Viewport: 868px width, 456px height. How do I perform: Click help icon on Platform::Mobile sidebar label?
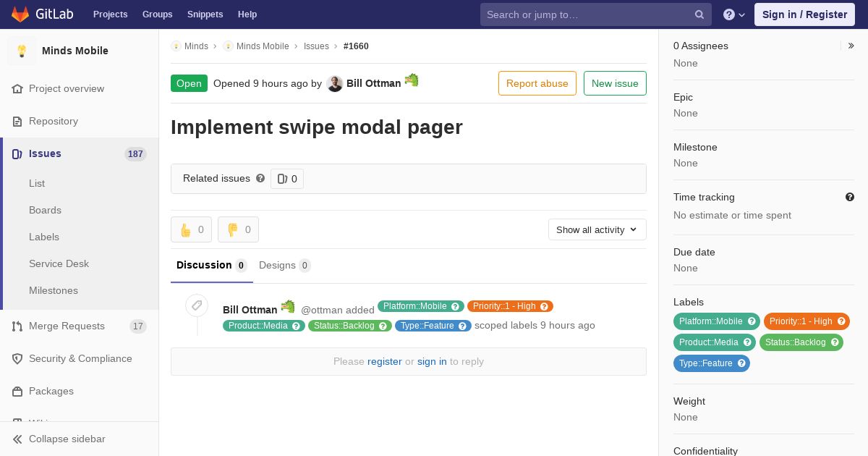pos(752,321)
